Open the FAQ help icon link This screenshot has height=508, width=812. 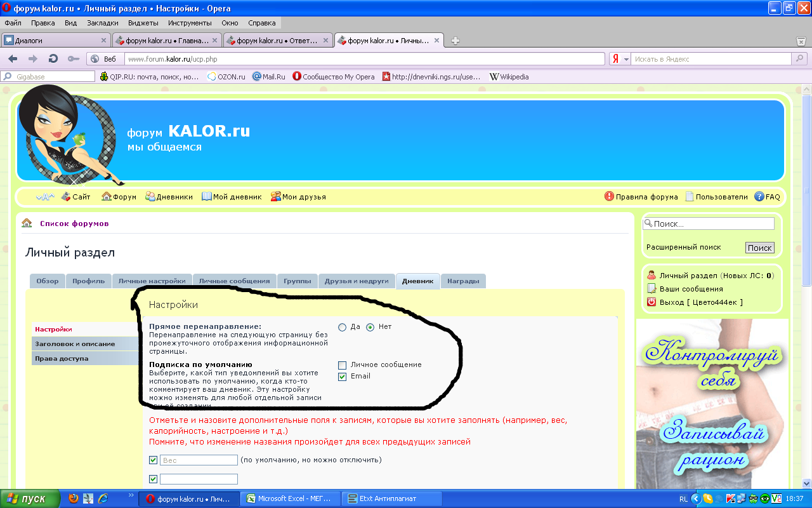point(759,197)
